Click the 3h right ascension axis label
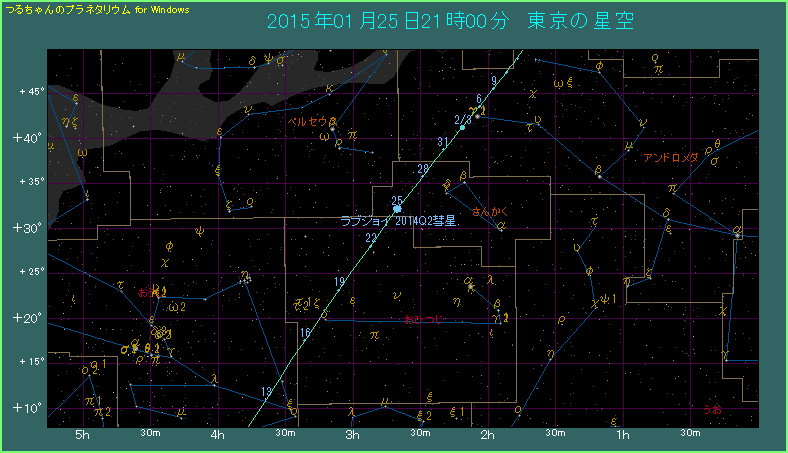The image size is (788, 453). point(351,436)
